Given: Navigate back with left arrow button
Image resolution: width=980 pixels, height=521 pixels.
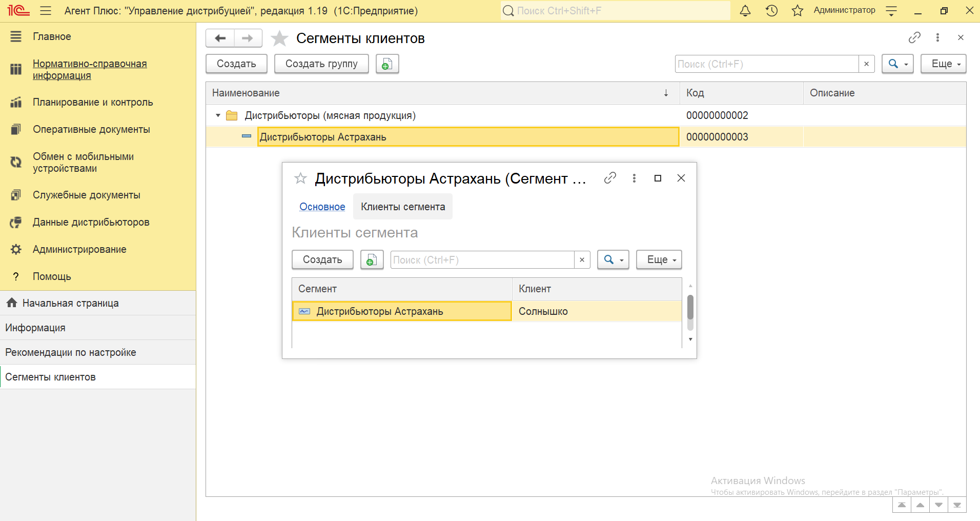Looking at the screenshot, I should pos(220,38).
